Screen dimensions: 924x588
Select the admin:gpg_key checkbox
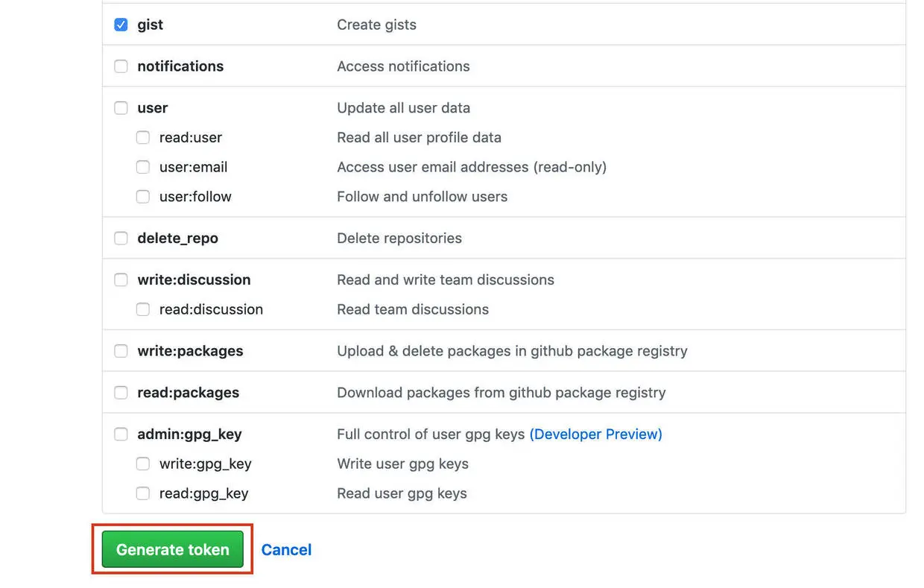click(121, 434)
